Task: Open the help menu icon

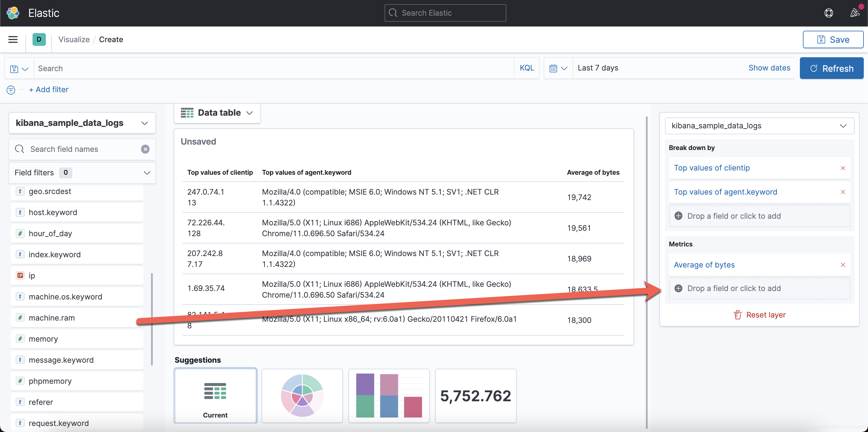Action: tap(829, 13)
